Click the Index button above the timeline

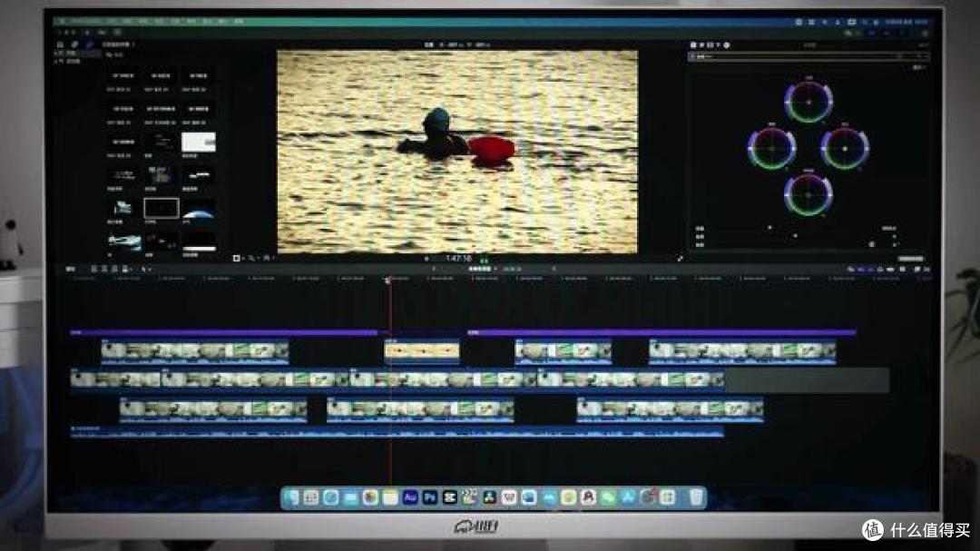(x=70, y=270)
